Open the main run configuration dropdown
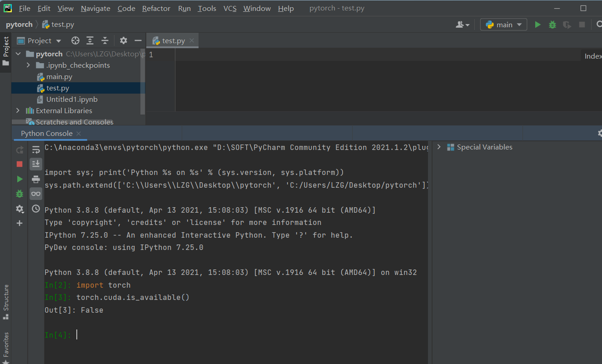This screenshot has height=364, width=602. pos(503,25)
